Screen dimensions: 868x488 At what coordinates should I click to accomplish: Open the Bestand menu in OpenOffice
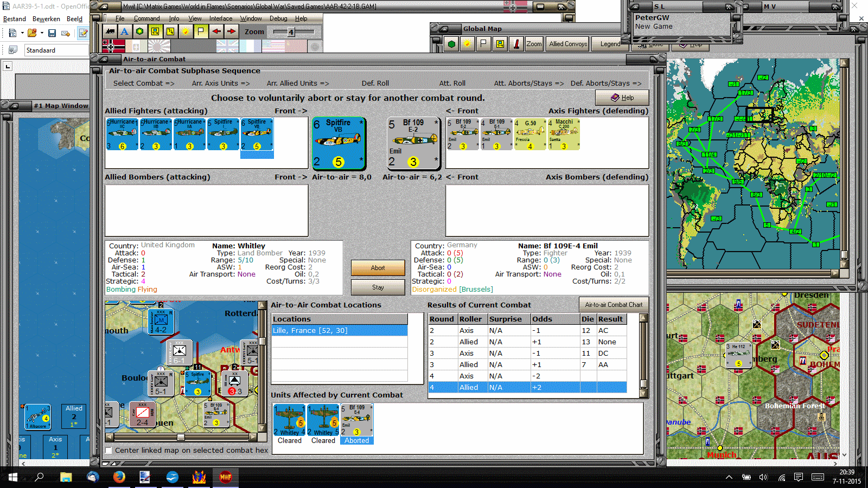15,19
